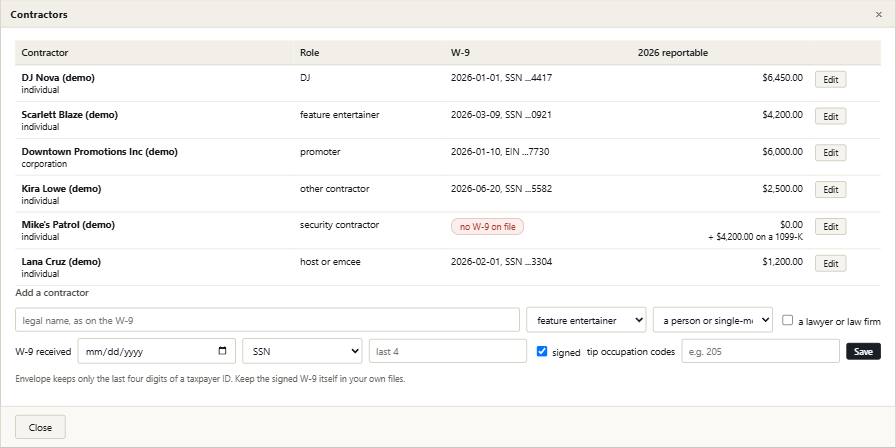This screenshot has height=448, width=896.
Task: Click W-9 value 2026-01-10, EIN ...7730
Action: tap(500, 151)
